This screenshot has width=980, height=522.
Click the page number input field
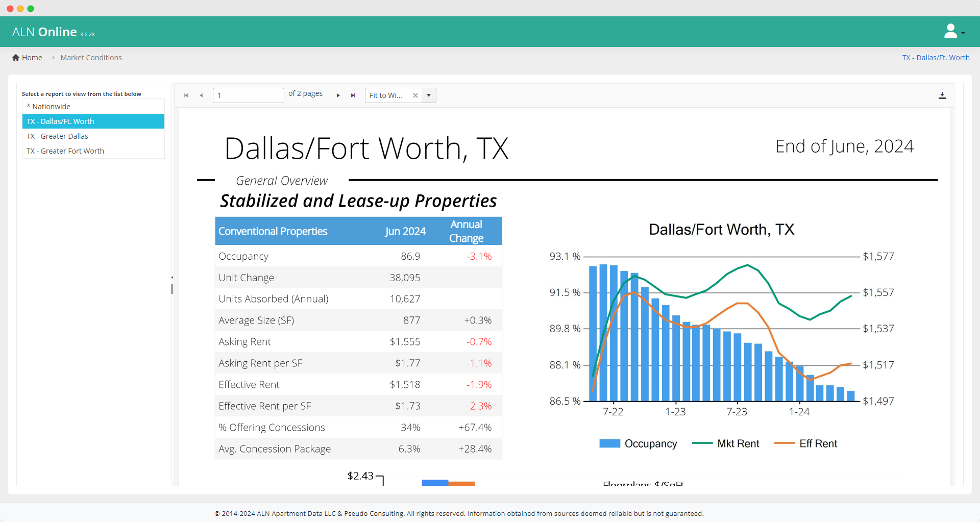tap(249, 95)
